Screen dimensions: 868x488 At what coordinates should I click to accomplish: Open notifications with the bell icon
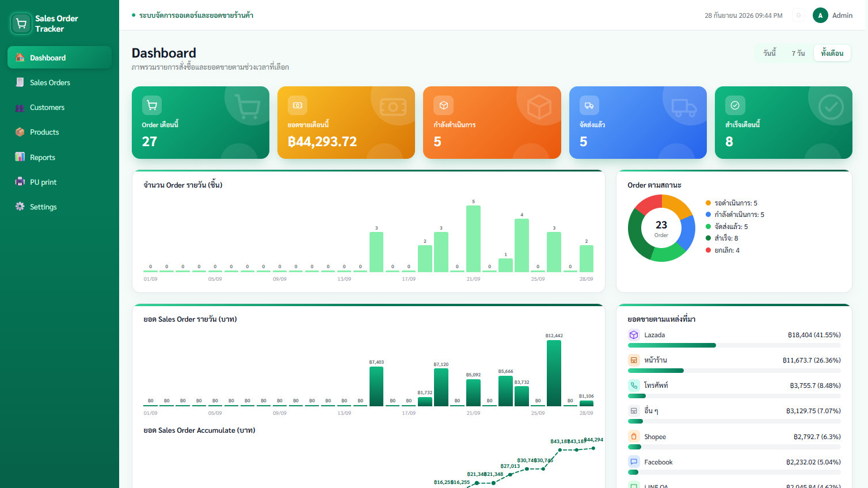point(798,16)
